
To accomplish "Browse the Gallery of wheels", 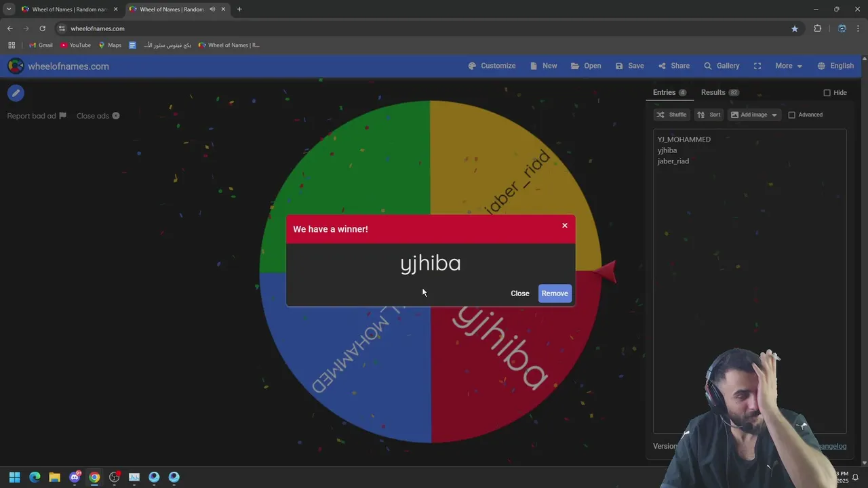I will (722, 66).
